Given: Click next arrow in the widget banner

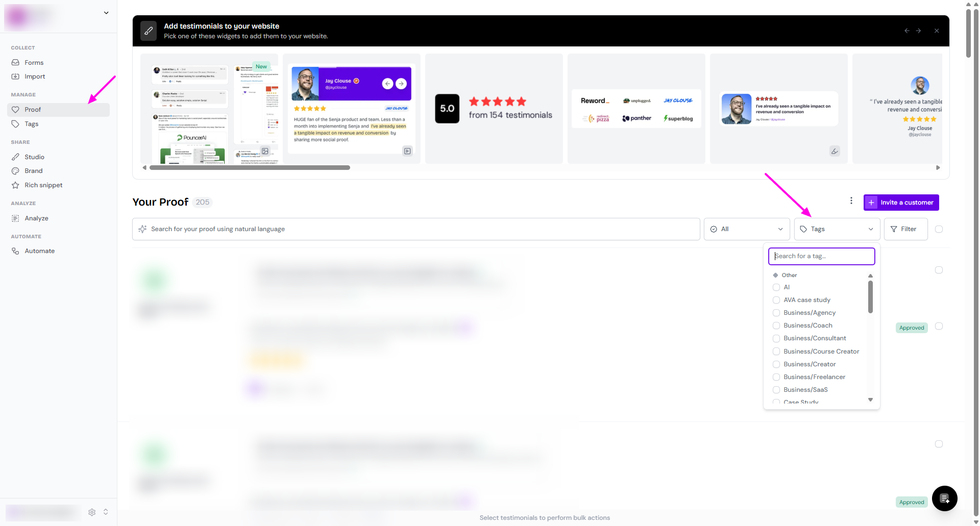Looking at the screenshot, I should [x=918, y=31].
